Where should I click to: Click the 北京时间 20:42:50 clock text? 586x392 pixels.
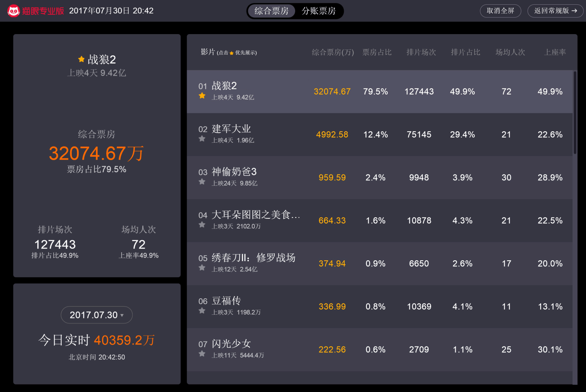(x=97, y=357)
